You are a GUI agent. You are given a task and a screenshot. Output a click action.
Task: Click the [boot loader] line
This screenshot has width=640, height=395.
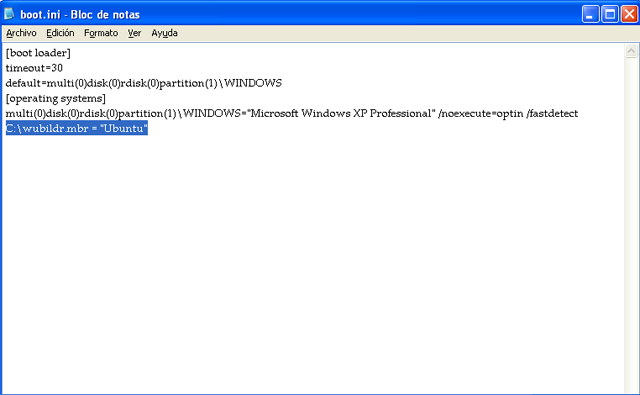pos(38,53)
